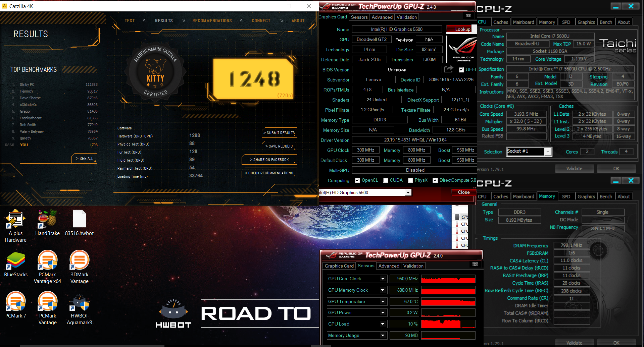Expand the Memory Usage sensor dropdown
The width and height of the screenshot is (644, 347).
383,336
